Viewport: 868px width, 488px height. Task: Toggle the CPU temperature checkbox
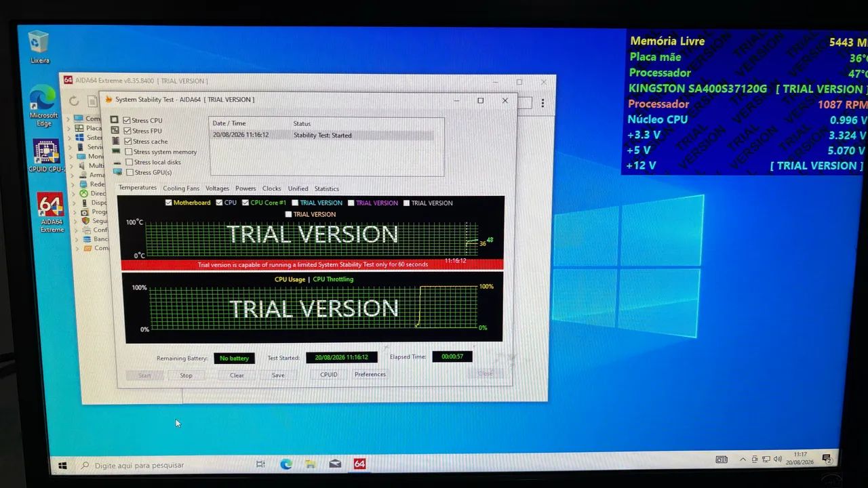click(219, 203)
